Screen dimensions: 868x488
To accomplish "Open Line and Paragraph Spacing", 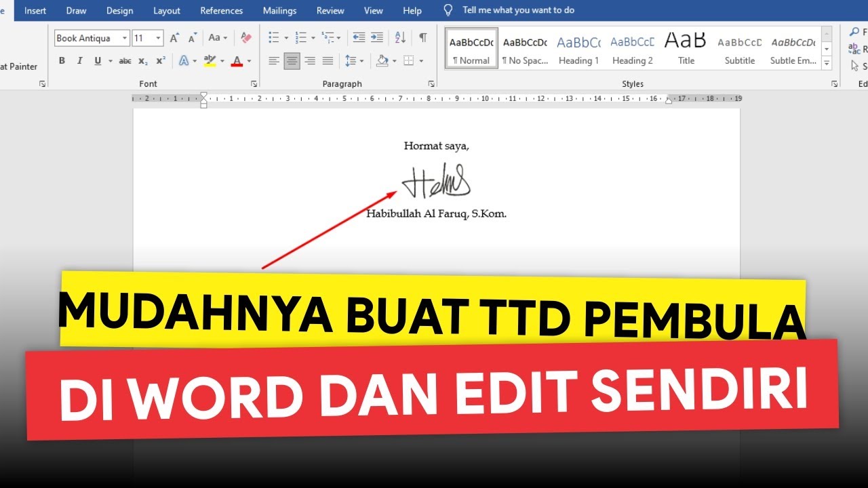I will tap(351, 61).
